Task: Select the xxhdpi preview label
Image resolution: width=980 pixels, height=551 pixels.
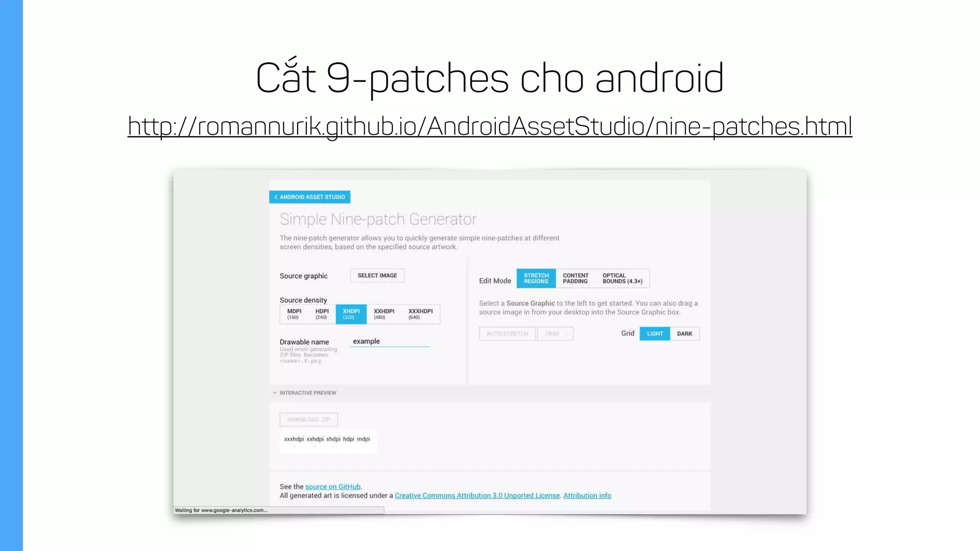Action: [x=315, y=439]
